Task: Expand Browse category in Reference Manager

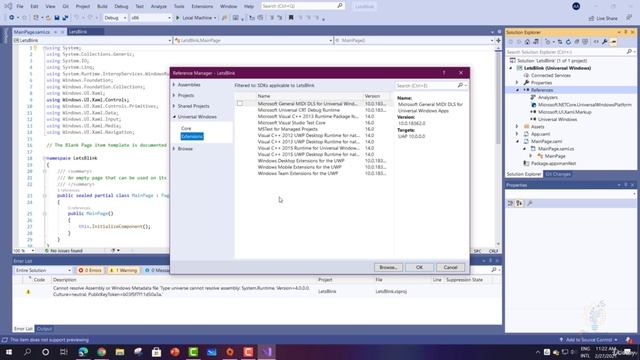Action: tap(174, 149)
